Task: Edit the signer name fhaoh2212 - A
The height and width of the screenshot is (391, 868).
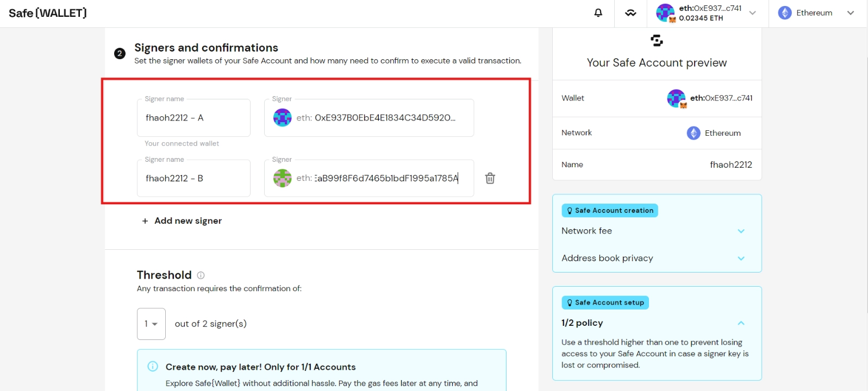Action: point(193,118)
